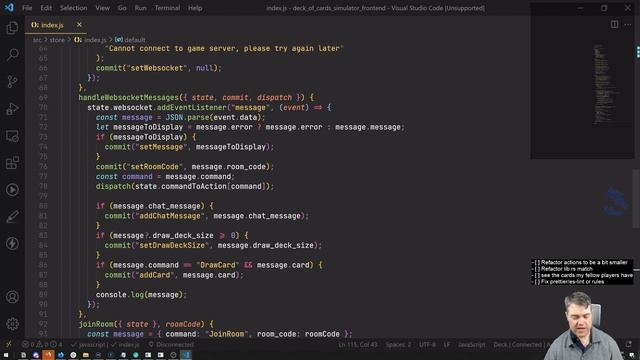
Task: Close the index.js editor tab
Action: point(79,25)
